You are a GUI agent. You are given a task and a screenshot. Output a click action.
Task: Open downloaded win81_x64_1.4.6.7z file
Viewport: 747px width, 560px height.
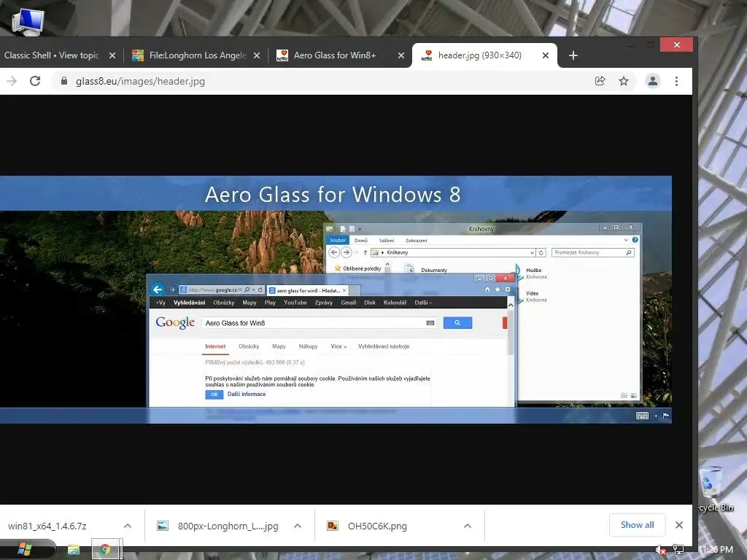[x=47, y=526]
